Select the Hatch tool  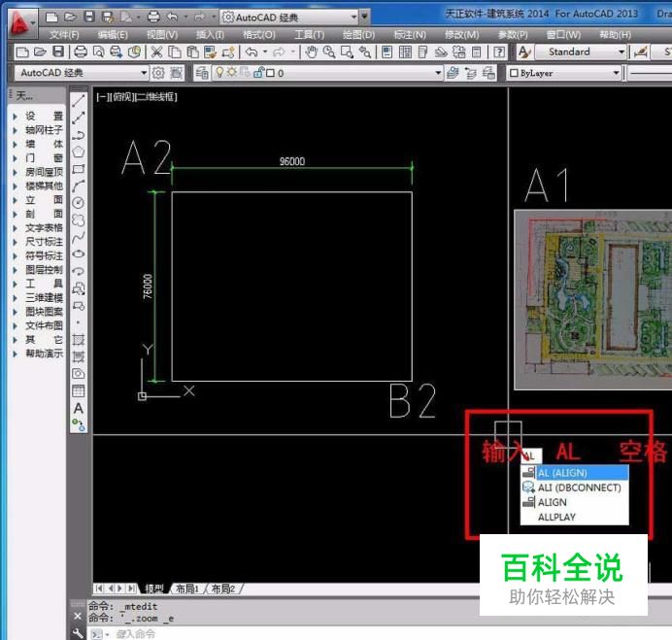pos(79,340)
